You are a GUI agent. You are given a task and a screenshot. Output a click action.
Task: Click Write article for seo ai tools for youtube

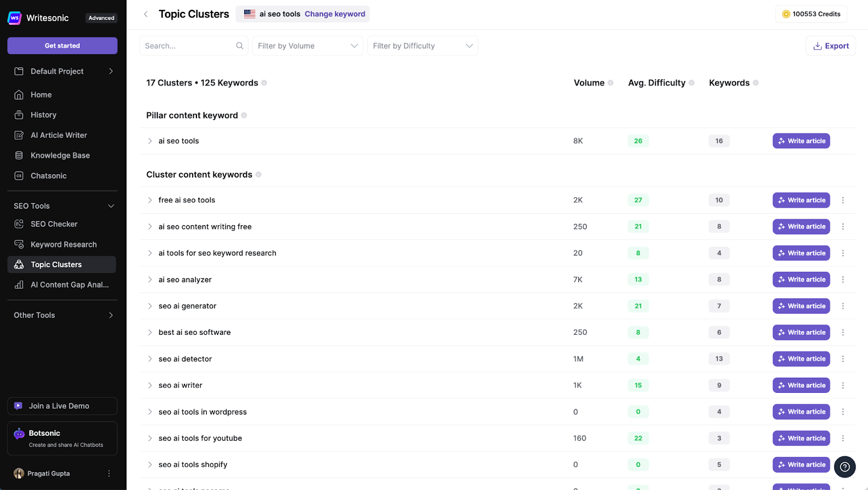coord(801,438)
